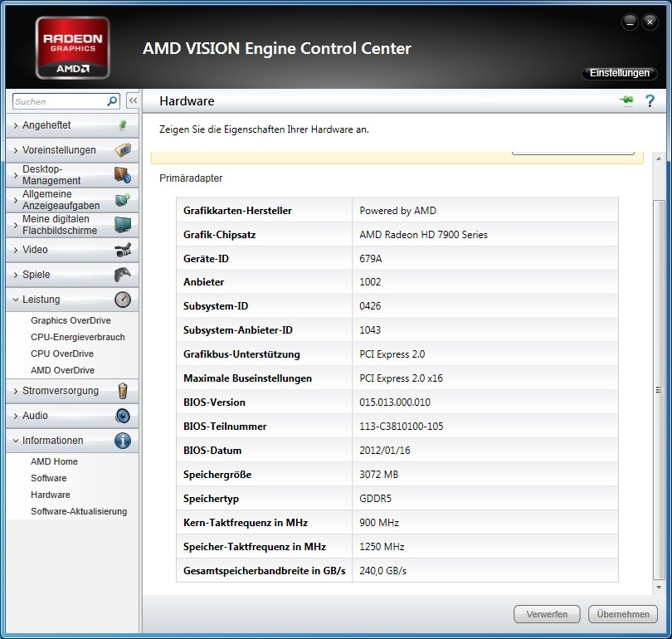The width and height of the screenshot is (672, 639).
Task: Click the Spiele gamepad icon
Action: tap(123, 275)
